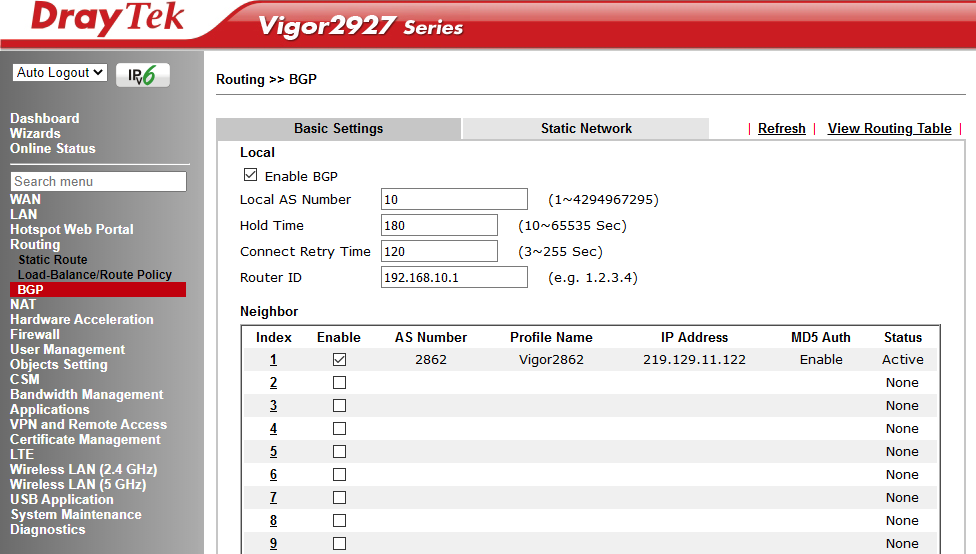Expand the LAN menu

[24, 214]
